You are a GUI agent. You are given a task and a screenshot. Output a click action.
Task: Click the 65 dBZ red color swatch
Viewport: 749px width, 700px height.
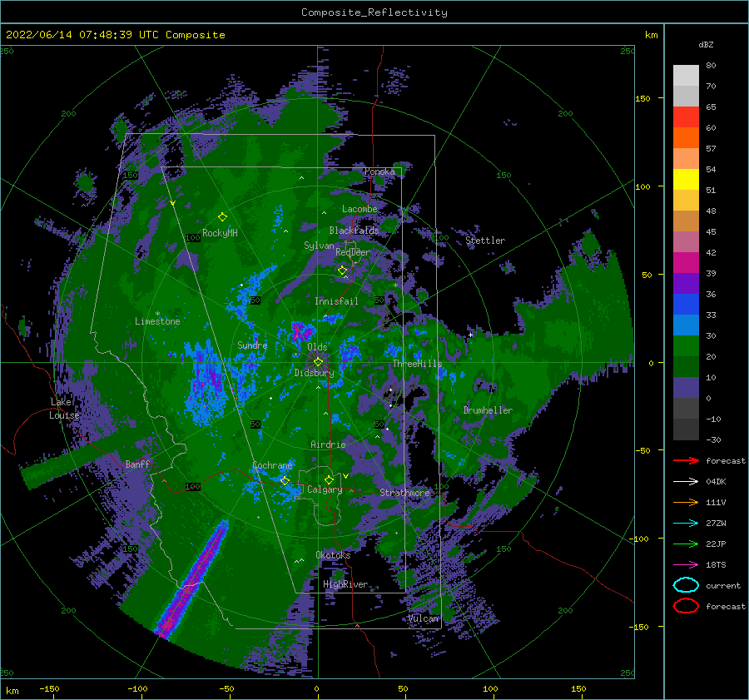tap(686, 117)
